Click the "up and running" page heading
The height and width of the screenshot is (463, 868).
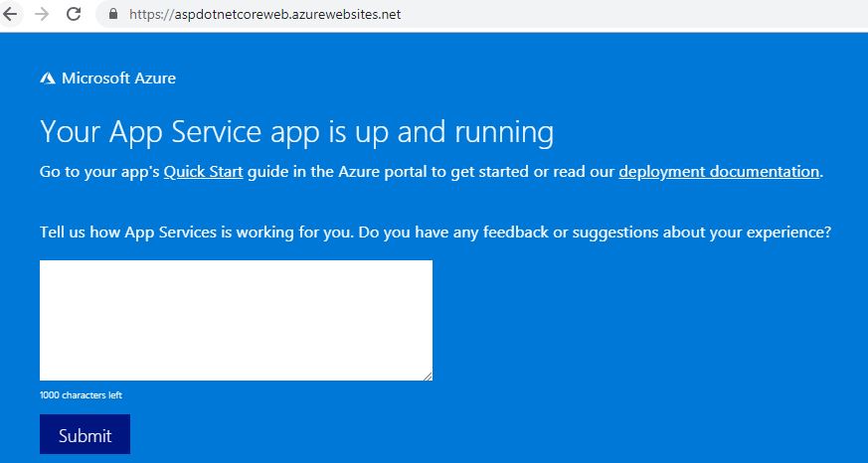[296, 133]
